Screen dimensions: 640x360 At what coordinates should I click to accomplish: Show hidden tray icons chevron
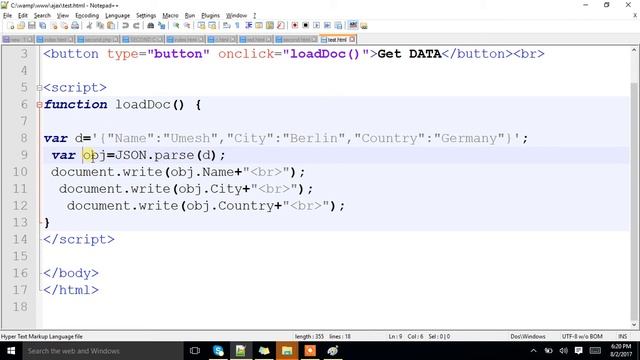pyautogui.click(x=533, y=351)
